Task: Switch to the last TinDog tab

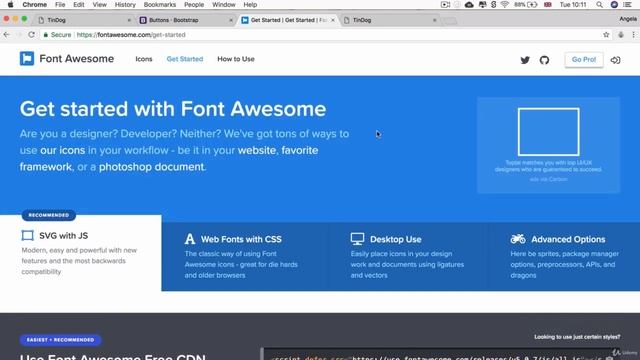Action: [x=389, y=20]
